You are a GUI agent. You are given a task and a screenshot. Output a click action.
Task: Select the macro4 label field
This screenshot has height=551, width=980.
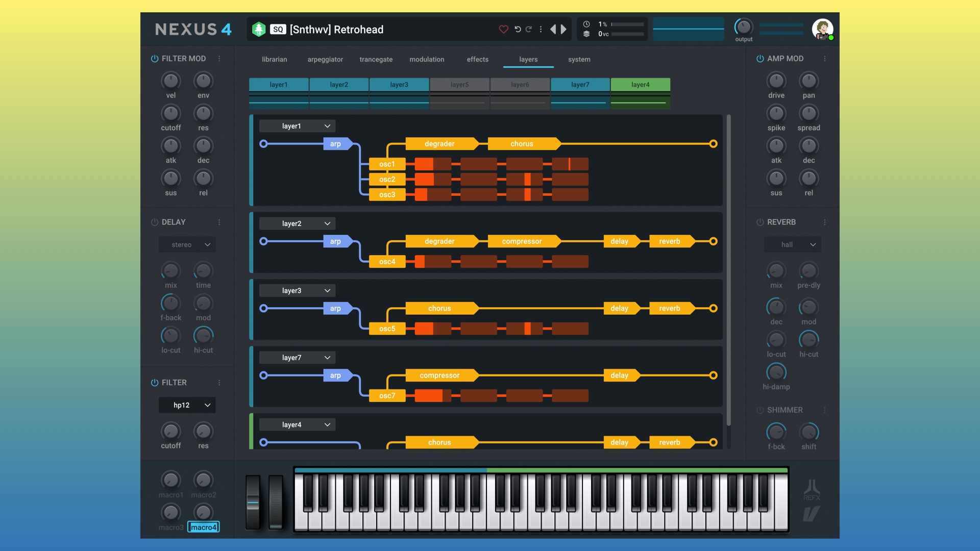(x=204, y=528)
